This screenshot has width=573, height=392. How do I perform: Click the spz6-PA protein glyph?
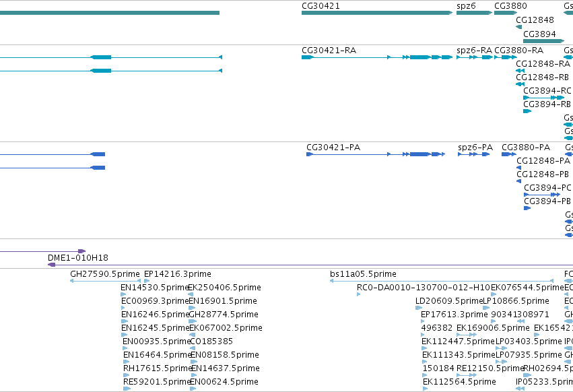473,154
